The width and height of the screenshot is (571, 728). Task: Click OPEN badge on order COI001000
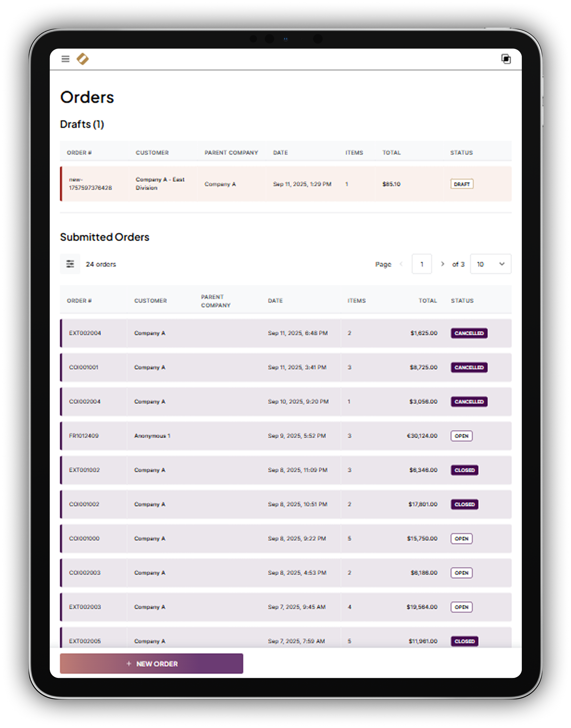pos(461,539)
